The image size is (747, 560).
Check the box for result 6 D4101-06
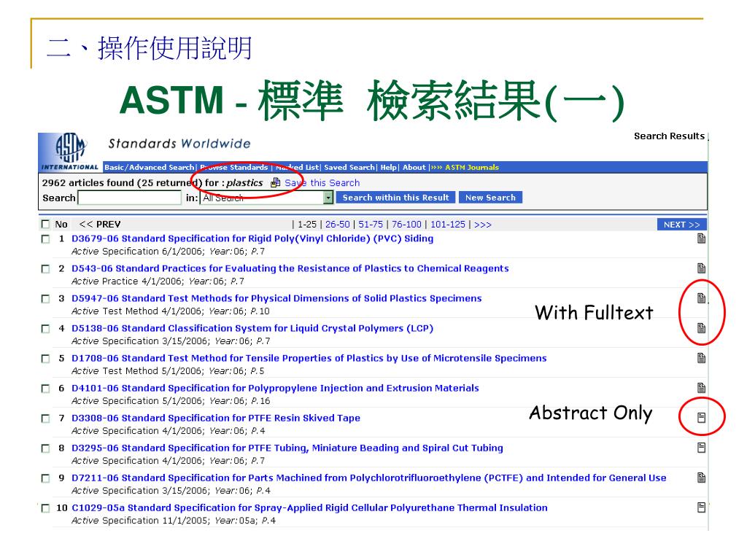tap(45, 389)
